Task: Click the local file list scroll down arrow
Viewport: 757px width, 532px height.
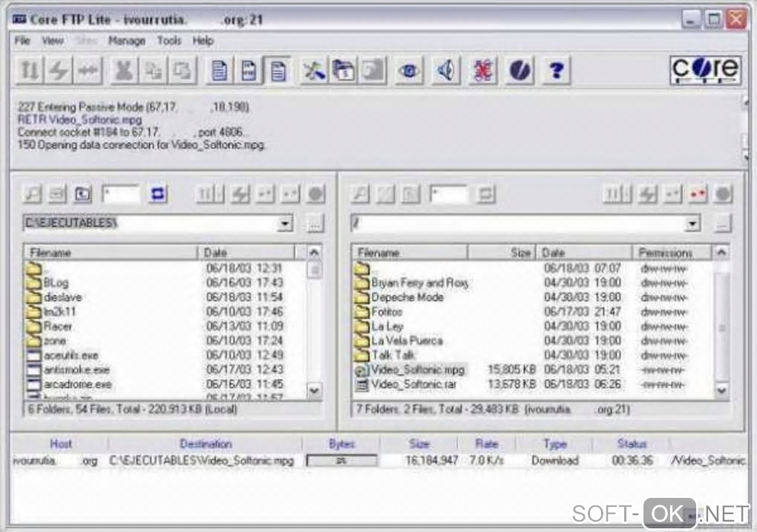Action: (314, 390)
